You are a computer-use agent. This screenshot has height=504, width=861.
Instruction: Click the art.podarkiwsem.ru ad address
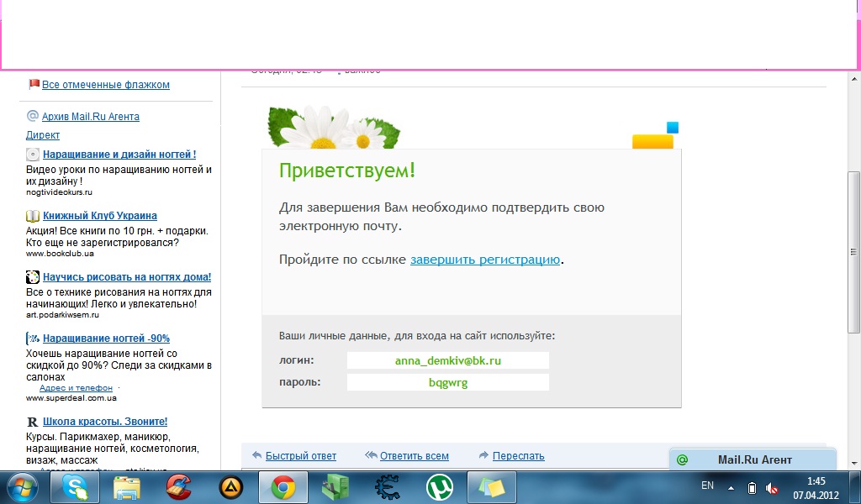pyautogui.click(x=62, y=315)
